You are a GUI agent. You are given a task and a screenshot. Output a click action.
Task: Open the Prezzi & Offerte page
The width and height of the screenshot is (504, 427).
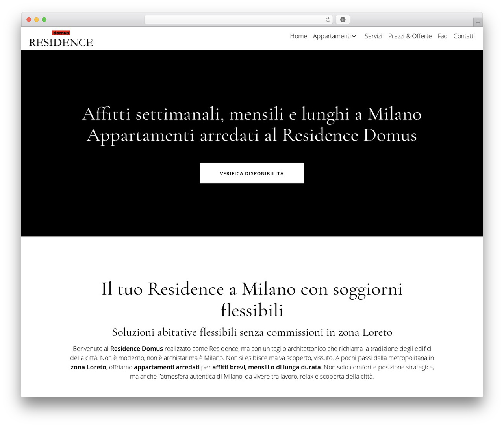[410, 36]
